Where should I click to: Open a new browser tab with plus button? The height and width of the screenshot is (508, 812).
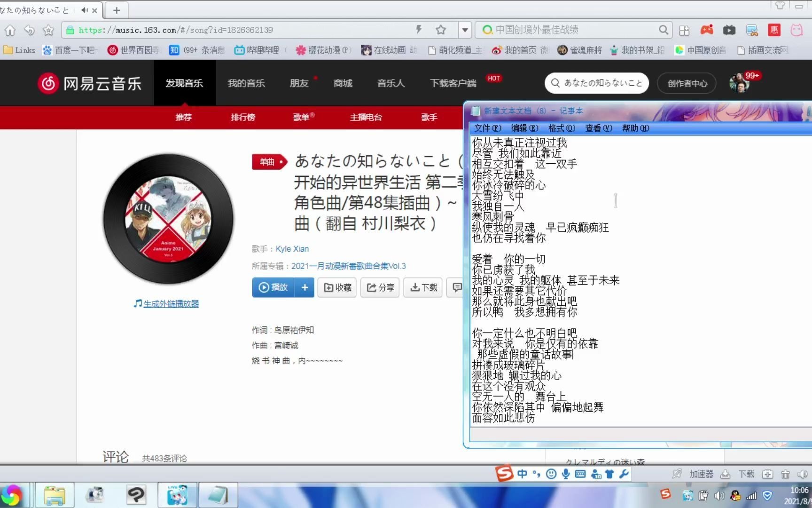coord(117,10)
